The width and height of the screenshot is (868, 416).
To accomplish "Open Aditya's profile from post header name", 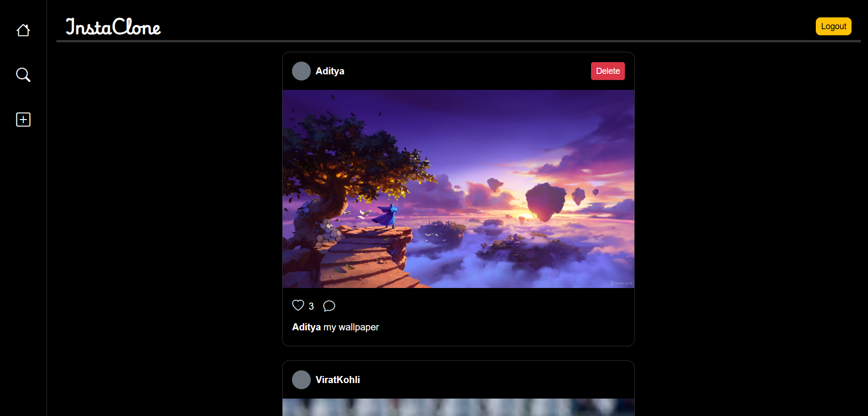I will tap(330, 71).
